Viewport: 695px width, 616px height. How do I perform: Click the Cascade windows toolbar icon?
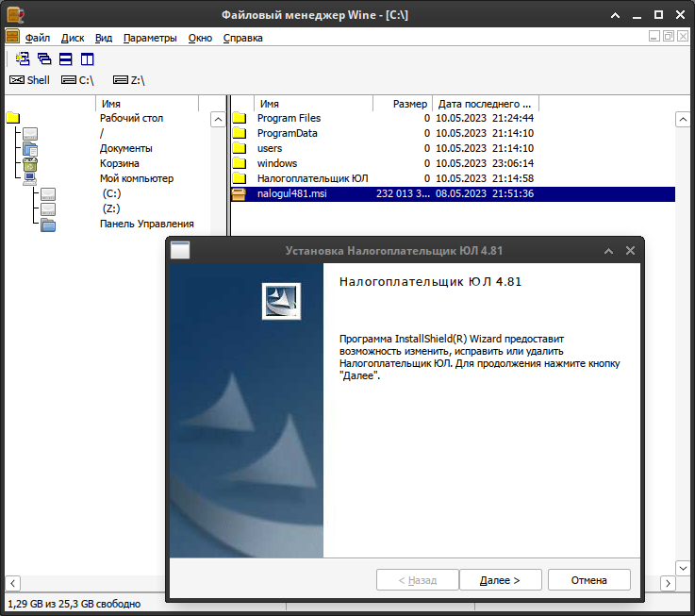pyautogui.click(x=44, y=58)
